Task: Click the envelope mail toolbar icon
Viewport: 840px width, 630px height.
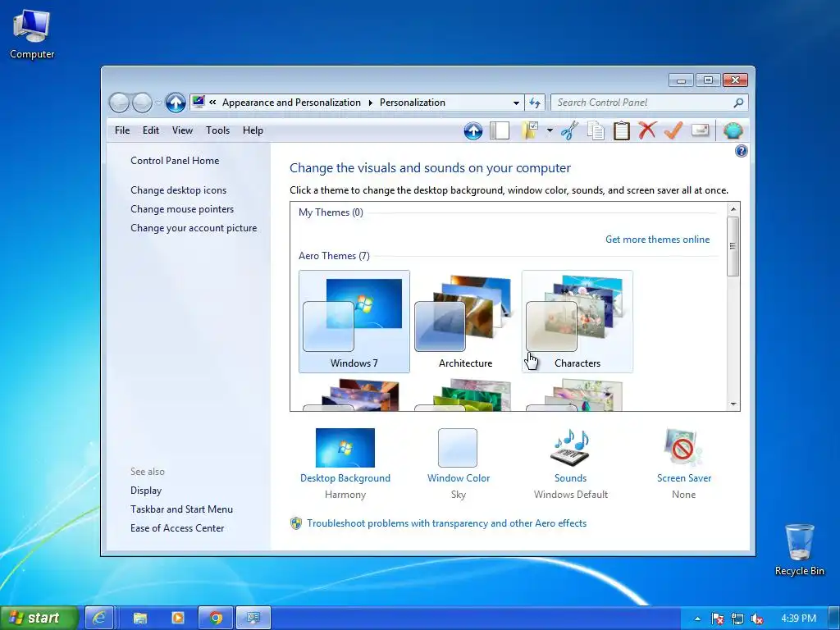Action: pyautogui.click(x=701, y=130)
